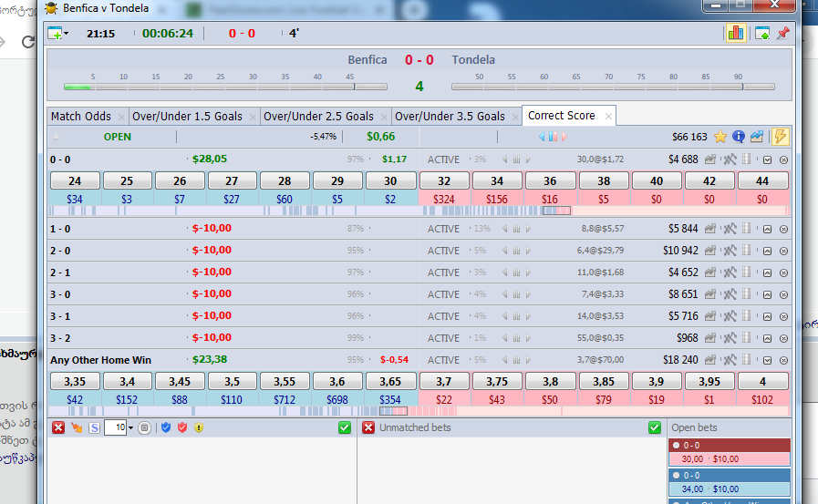Expand the 1 - 0 selection ladder
Viewport: 818px width, 504px height.
click(767, 229)
